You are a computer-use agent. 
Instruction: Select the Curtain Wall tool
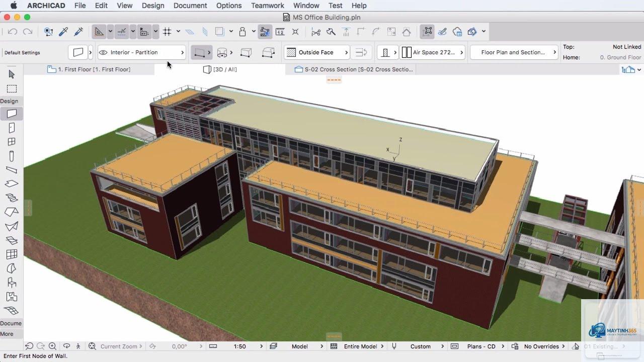[12, 254]
